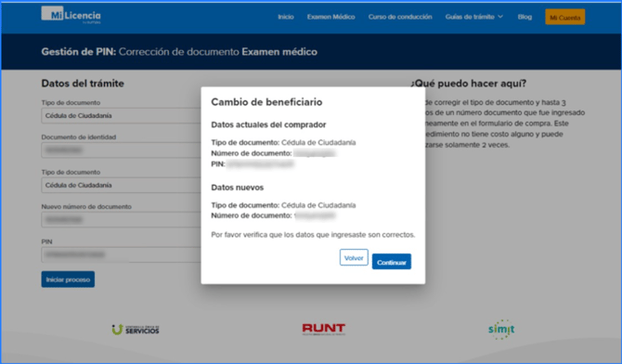Open the Inicio menu item

click(x=286, y=17)
